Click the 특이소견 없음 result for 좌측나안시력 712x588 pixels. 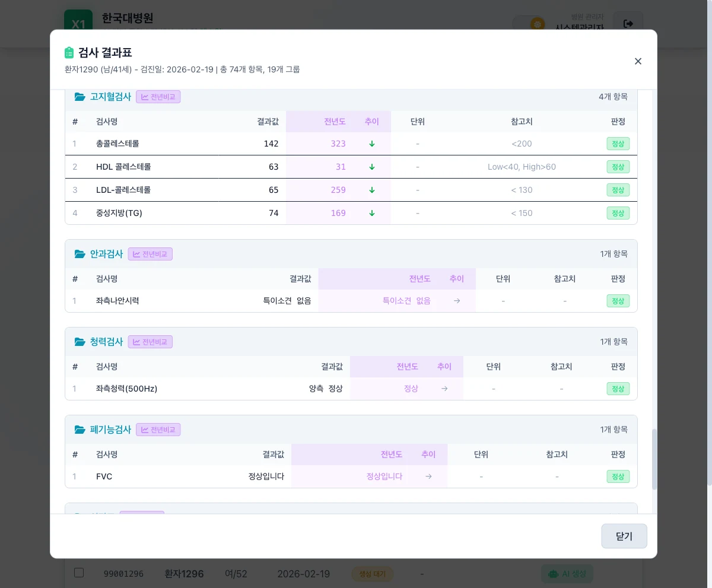(287, 301)
